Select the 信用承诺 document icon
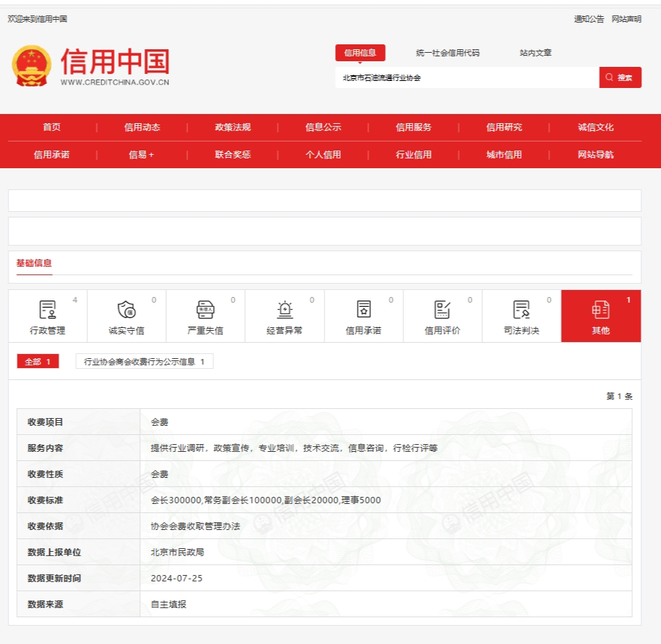The height and width of the screenshot is (644, 661). [363, 310]
